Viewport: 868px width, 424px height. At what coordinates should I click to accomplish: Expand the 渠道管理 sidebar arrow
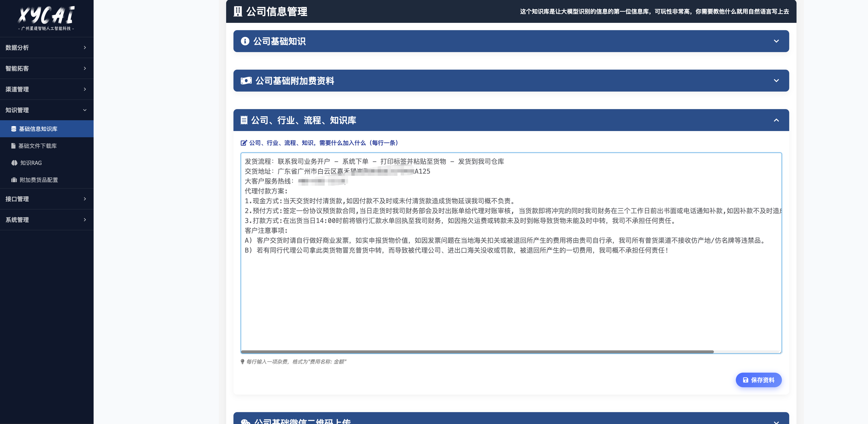click(85, 89)
